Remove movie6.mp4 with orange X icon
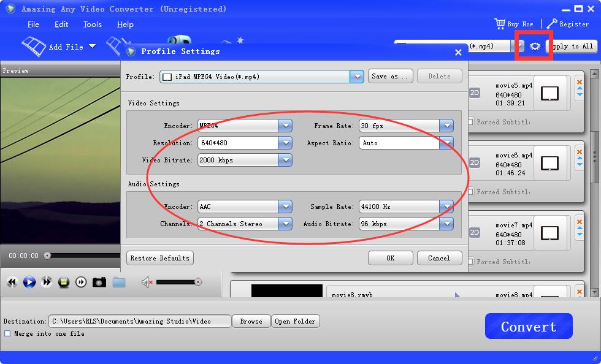The image size is (601, 364). coord(580,152)
